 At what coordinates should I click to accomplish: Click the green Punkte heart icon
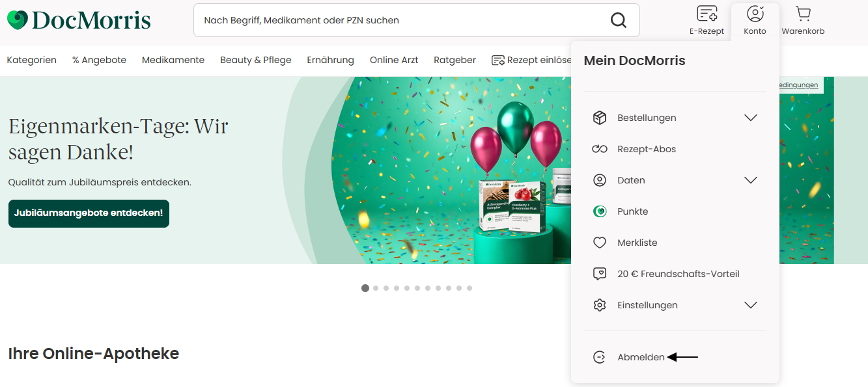tap(600, 211)
